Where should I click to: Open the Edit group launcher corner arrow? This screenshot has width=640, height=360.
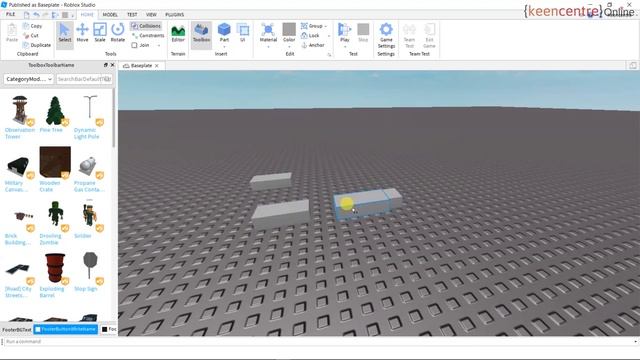pos(329,54)
